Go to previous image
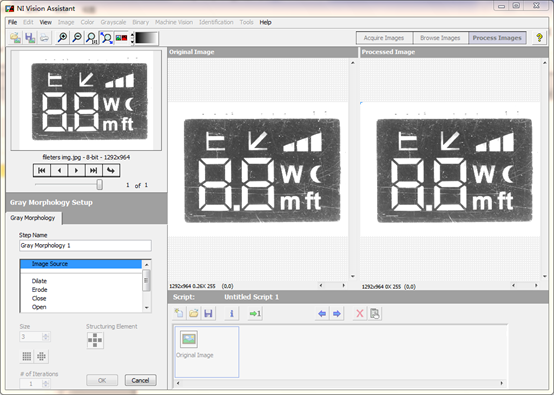The height and width of the screenshot is (395, 554). coord(59,171)
